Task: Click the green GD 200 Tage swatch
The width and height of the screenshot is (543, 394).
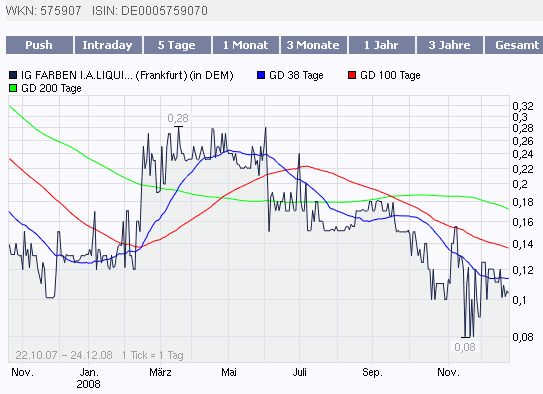Action: (x=13, y=88)
